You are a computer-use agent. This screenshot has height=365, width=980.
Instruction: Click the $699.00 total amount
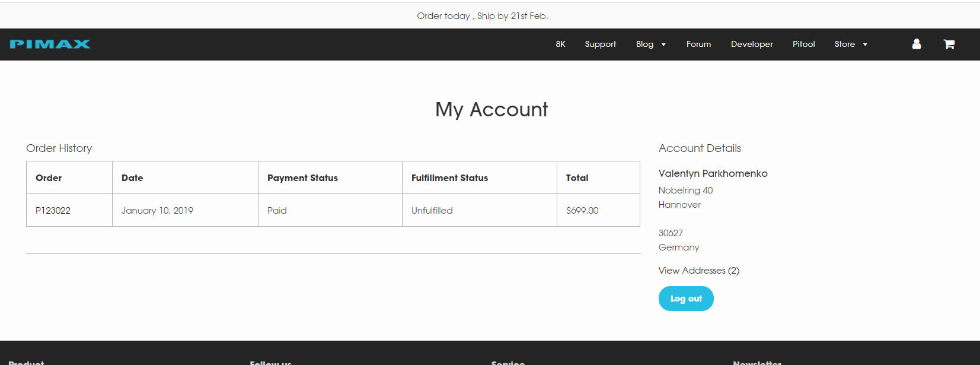pos(582,210)
